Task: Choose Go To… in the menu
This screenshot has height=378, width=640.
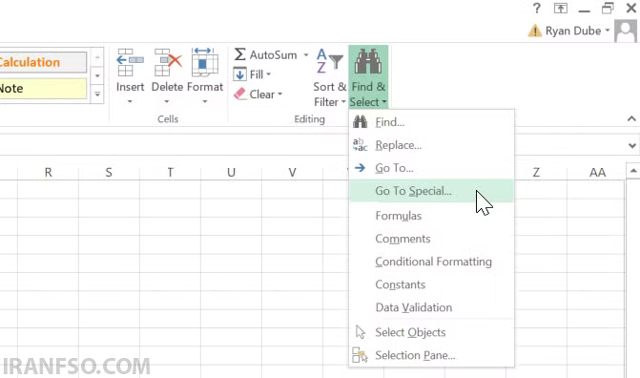Action: point(431,168)
